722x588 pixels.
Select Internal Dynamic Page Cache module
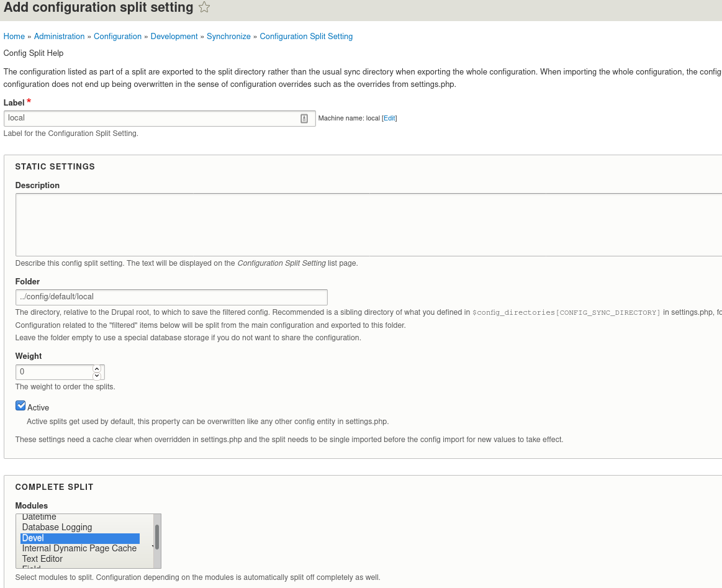[80, 548]
